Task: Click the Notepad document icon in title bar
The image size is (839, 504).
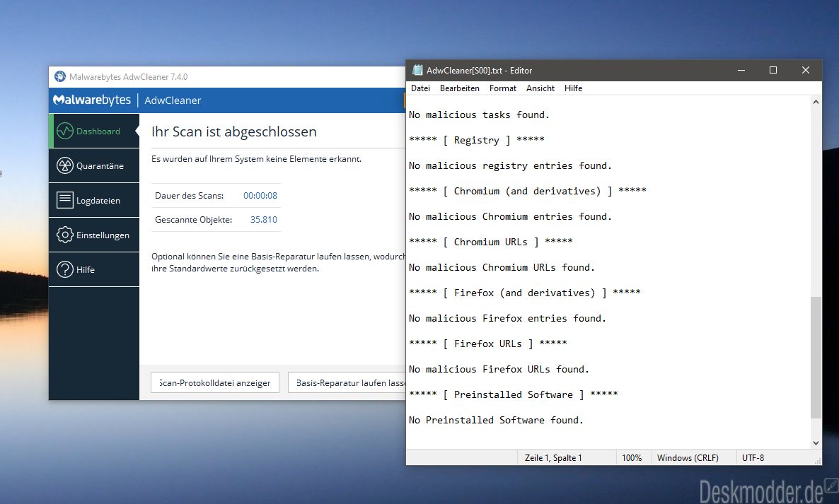Action: point(417,70)
